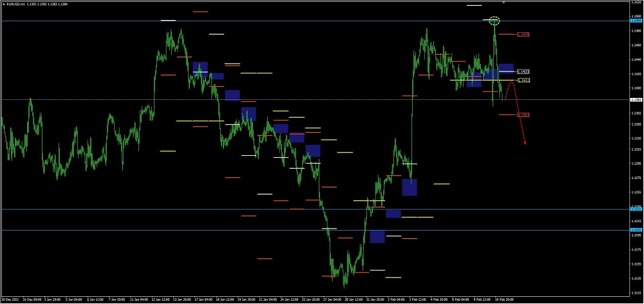Click the EURUSD,H1 chart title text
Viewport: 644px width, 304px height.
click(15, 3)
